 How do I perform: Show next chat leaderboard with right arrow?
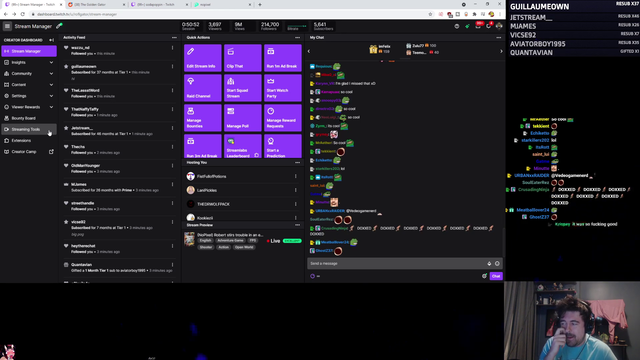[x=501, y=51]
